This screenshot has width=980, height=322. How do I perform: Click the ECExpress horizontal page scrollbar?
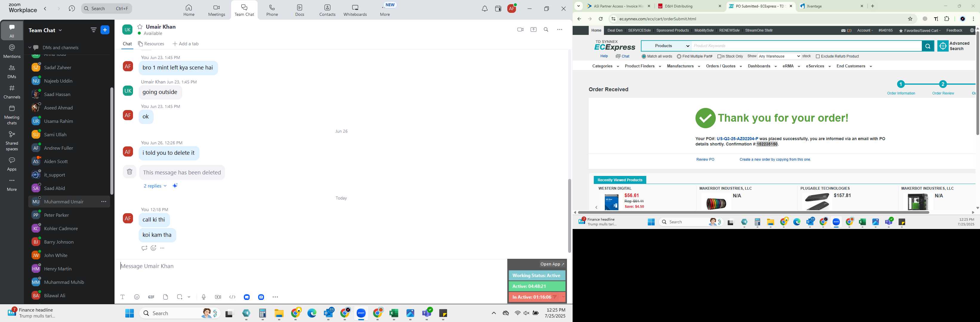(x=753, y=212)
